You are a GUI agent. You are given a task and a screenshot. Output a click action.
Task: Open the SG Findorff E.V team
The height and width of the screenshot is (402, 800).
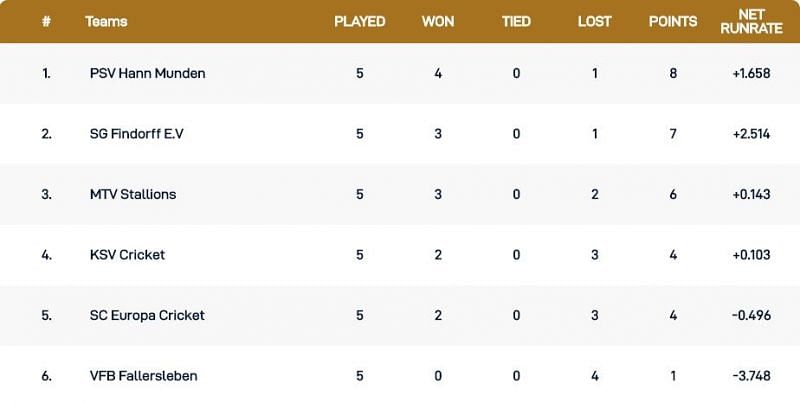(136, 134)
